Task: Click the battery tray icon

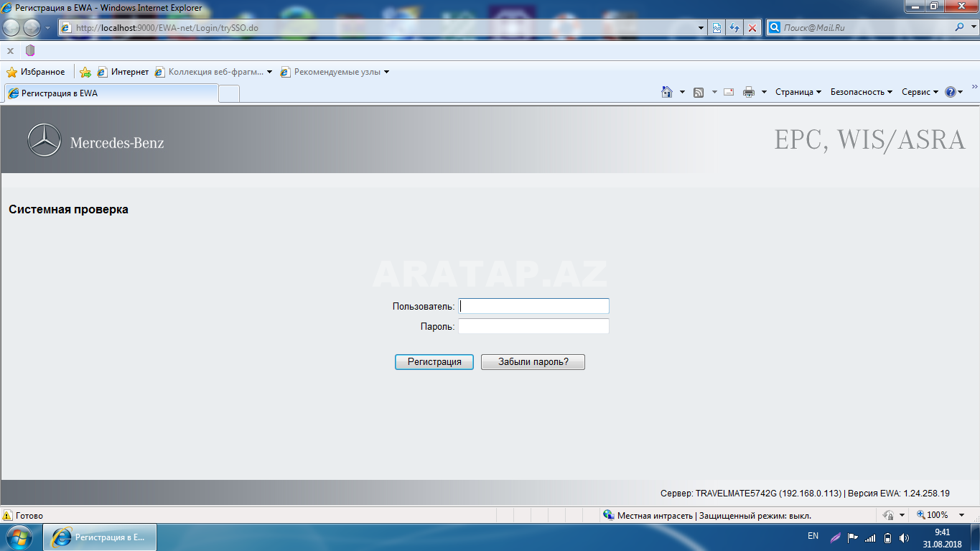Action: coord(887,537)
